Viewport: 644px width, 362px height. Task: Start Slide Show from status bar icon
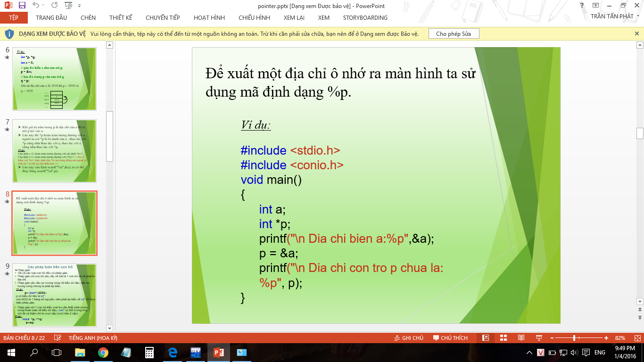(538, 338)
